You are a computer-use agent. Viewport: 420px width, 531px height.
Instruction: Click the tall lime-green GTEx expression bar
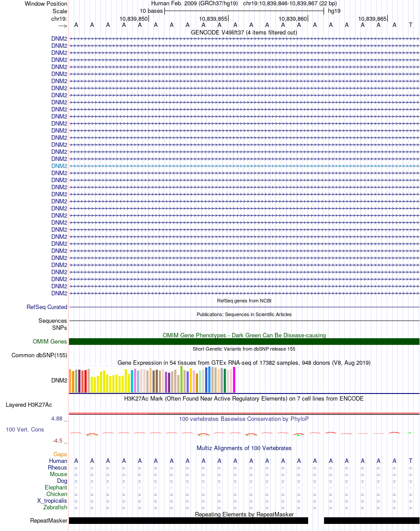pyautogui.click(x=182, y=379)
